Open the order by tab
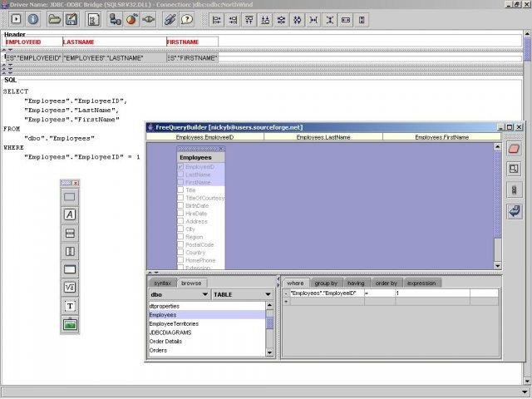The width and height of the screenshot is (532, 399). [x=387, y=283]
